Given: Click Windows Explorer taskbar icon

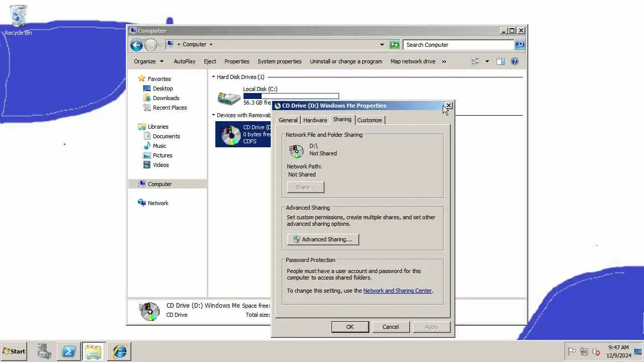Looking at the screenshot, I should pyautogui.click(x=93, y=351).
